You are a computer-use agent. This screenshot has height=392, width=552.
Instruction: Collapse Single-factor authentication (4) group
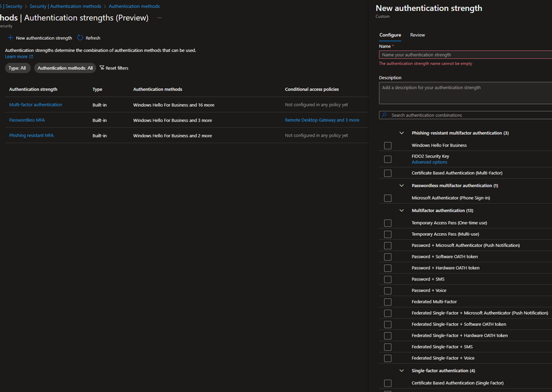click(402, 371)
